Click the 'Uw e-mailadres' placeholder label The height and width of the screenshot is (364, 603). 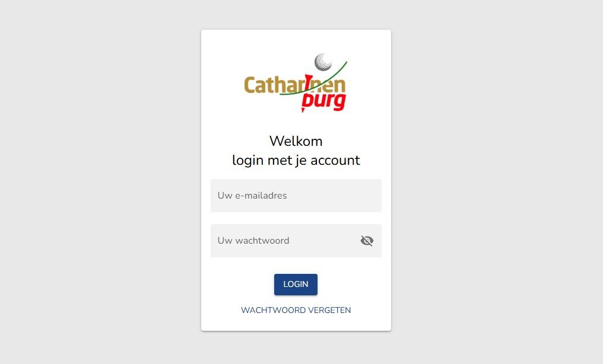pos(252,196)
